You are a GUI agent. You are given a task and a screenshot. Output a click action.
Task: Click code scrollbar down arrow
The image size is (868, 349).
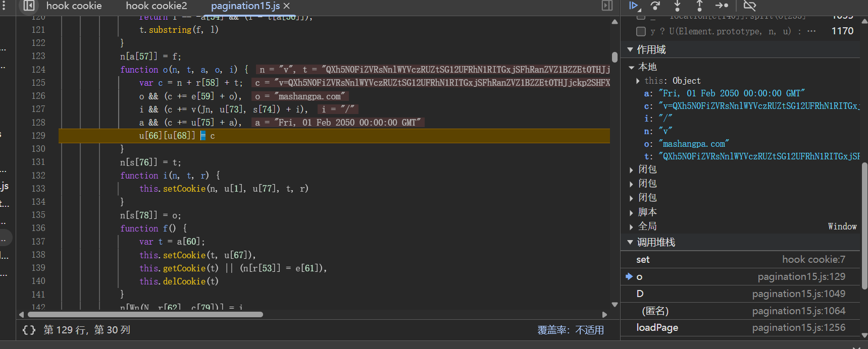coord(615,305)
